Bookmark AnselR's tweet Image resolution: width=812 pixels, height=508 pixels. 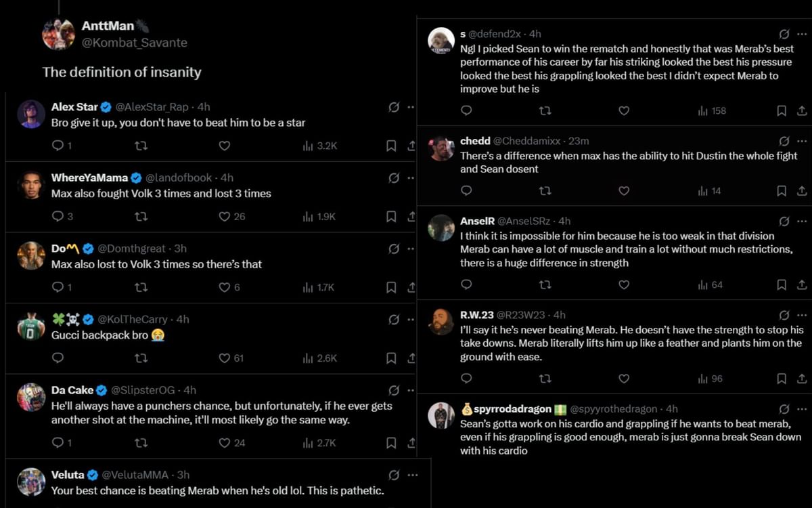[x=782, y=285]
